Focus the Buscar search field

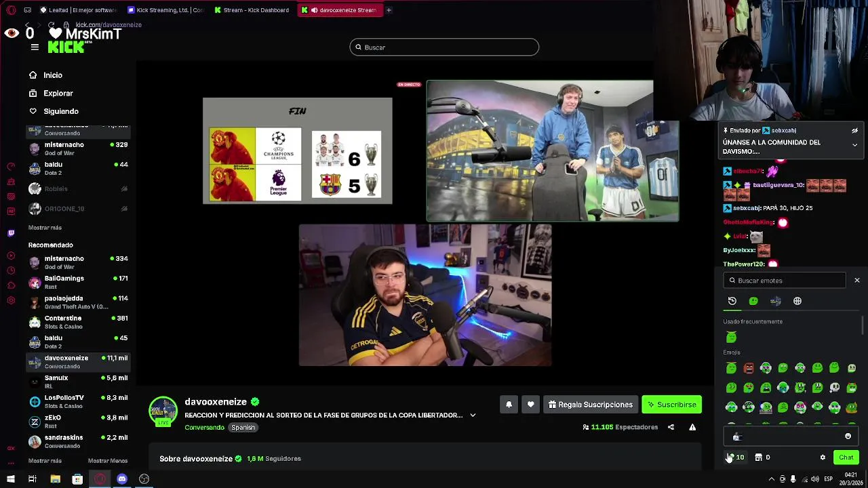(x=444, y=47)
